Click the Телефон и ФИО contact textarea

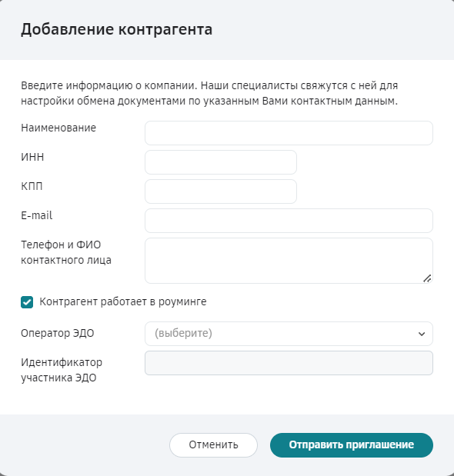[289, 261]
